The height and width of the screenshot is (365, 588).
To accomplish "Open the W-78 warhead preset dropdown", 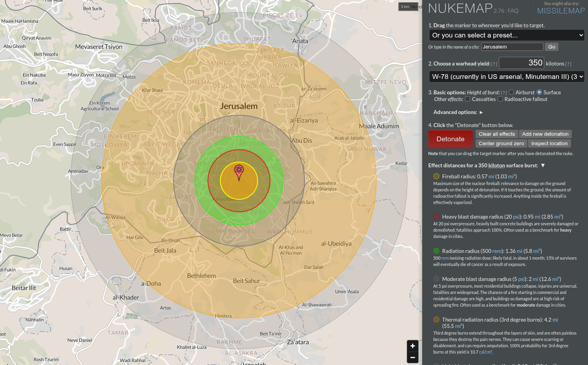I will 507,77.
